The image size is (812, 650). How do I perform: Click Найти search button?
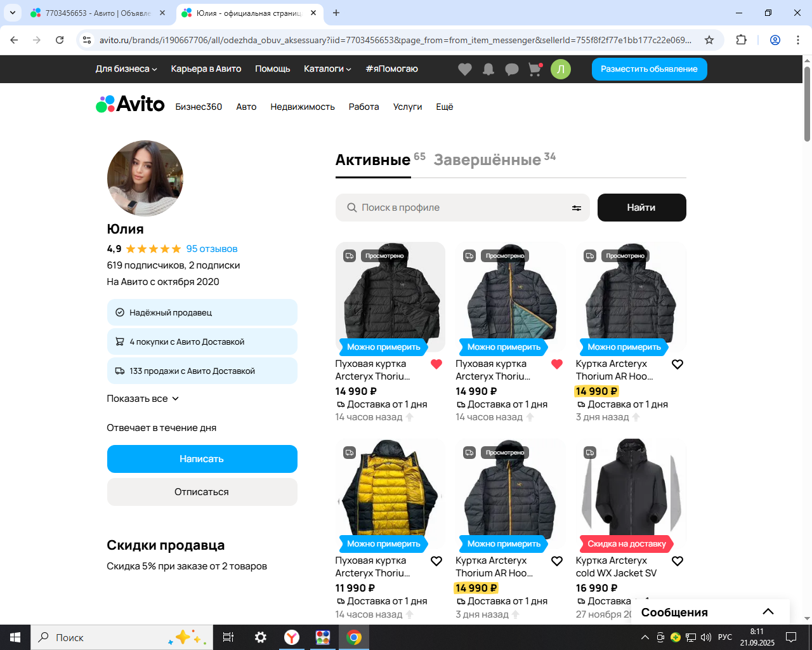(641, 208)
